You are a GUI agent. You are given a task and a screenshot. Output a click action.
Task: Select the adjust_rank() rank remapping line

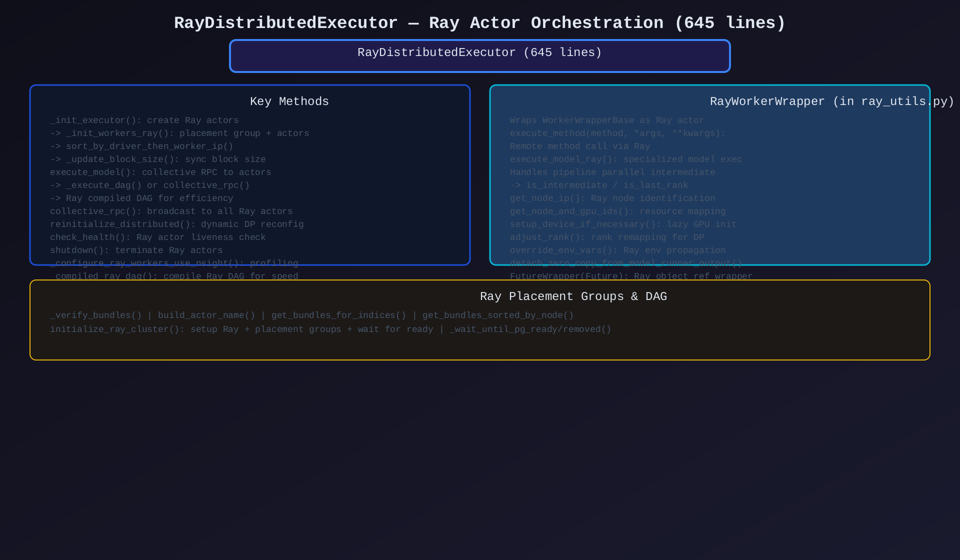click(x=606, y=237)
